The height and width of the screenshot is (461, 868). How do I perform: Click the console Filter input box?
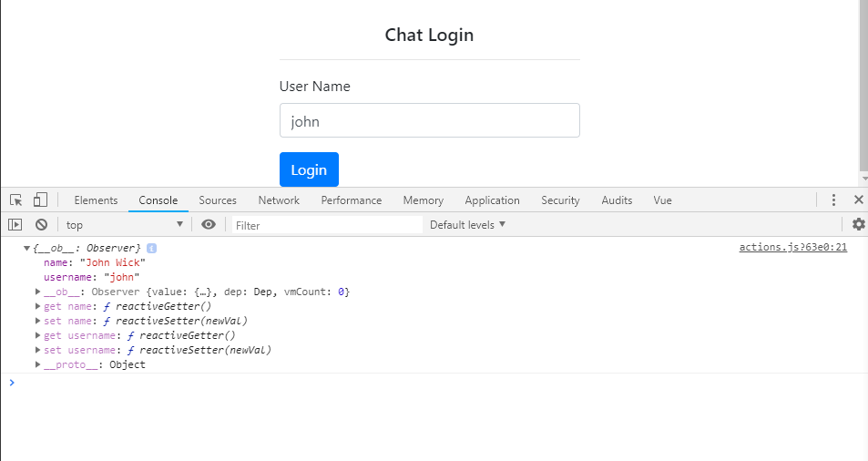pos(327,225)
